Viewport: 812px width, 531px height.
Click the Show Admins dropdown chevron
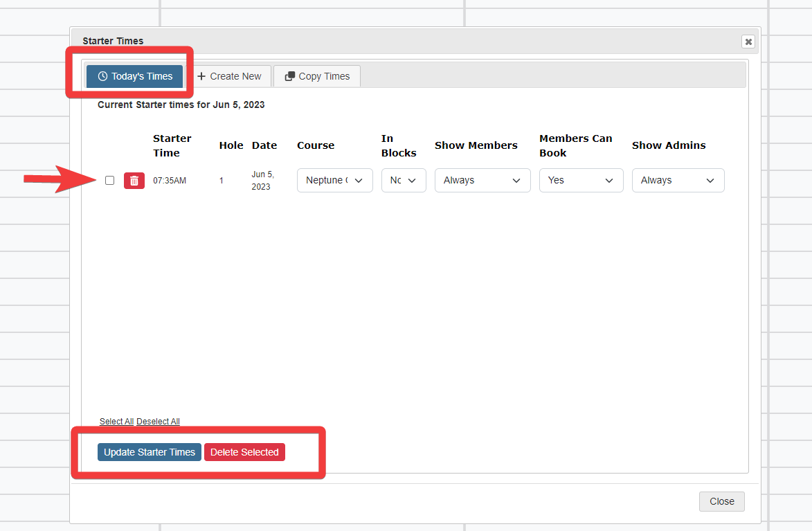coord(709,180)
